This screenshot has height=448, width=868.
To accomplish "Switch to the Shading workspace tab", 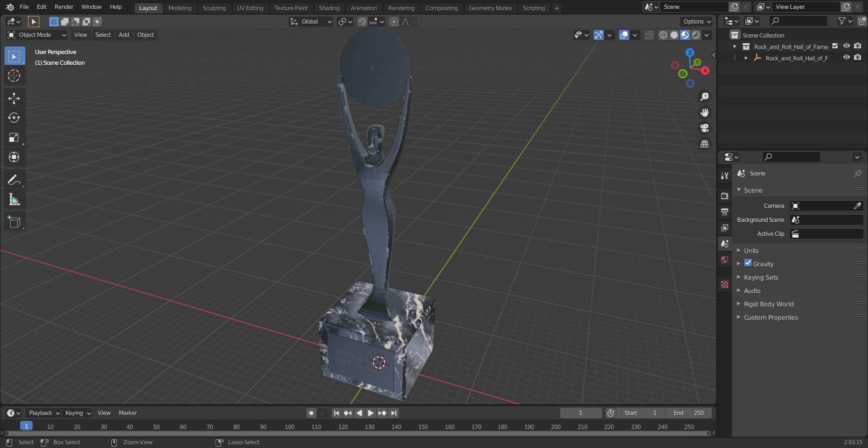I will (x=329, y=8).
